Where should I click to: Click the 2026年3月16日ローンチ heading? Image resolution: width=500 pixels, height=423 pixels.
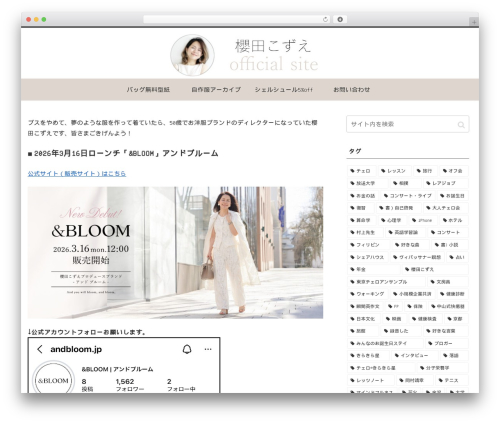[123, 153]
